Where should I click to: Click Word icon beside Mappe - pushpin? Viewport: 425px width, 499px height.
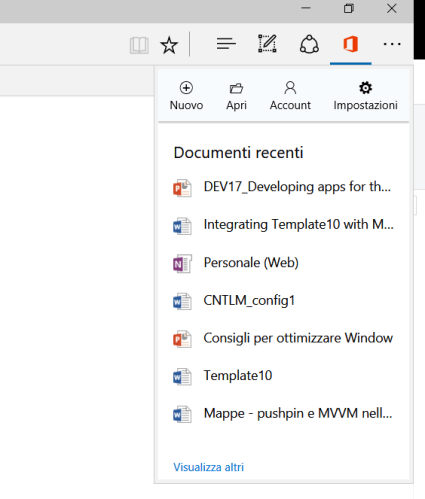pos(182,414)
